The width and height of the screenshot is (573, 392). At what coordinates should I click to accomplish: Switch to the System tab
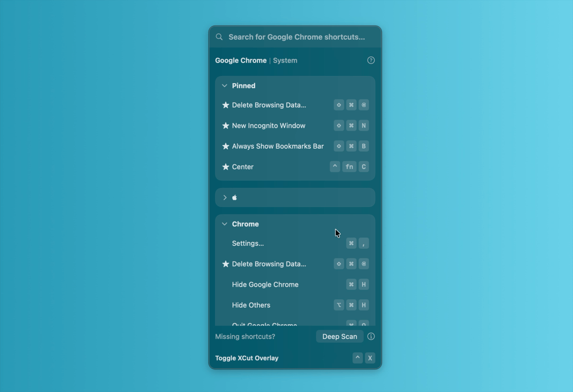(285, 60)
